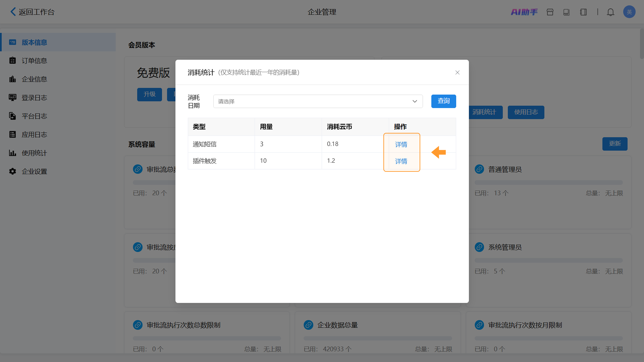View 详情 for 通知短信 row

tap(401, 144)
